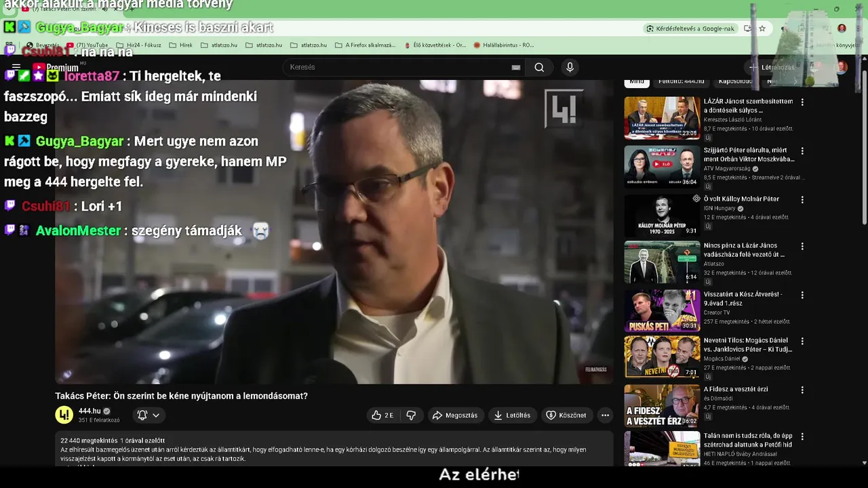Click the 444 logo watermark in video

[564, 108]
